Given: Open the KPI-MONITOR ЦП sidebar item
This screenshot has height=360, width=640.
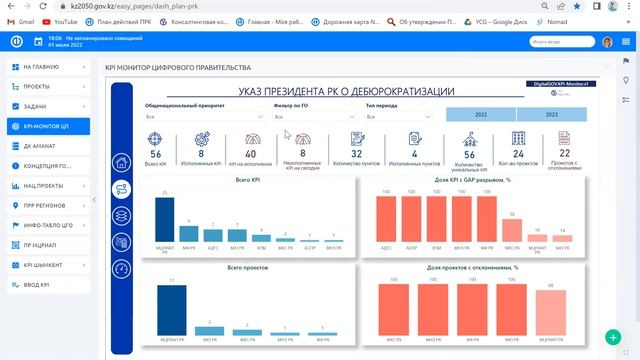Looking at the screenshot, I should [x=48, y=127].
